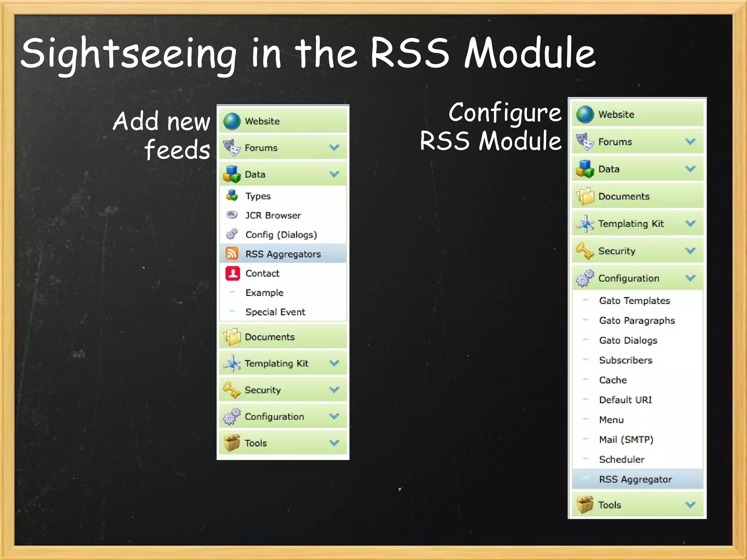Click the Templating Kit star icon in left menu

click(232, 363)
